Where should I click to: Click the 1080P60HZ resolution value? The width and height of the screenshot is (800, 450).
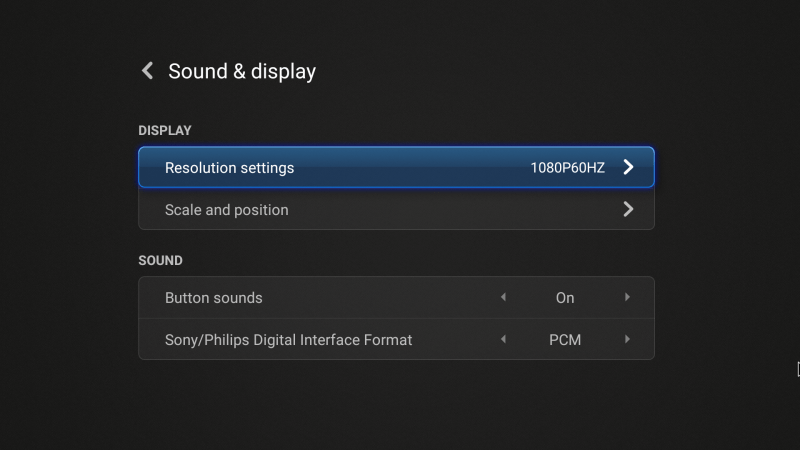click(x=567, y=168)
